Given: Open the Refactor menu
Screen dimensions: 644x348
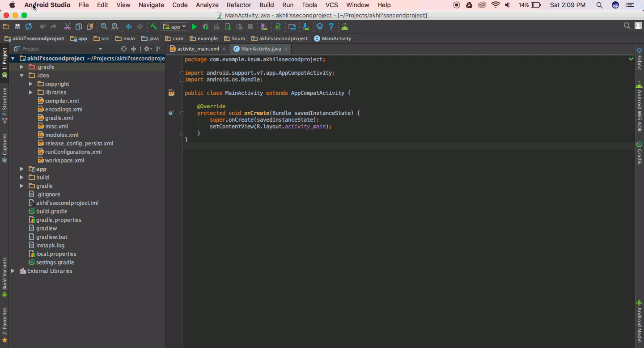Looking at the screenshot, I should (x=239, y=5).
